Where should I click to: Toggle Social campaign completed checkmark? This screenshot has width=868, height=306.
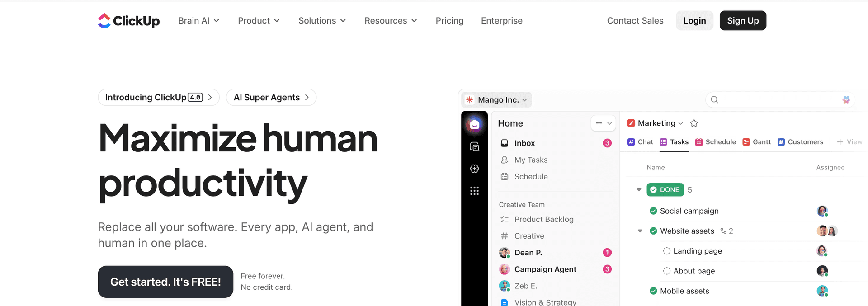(653, 211)
